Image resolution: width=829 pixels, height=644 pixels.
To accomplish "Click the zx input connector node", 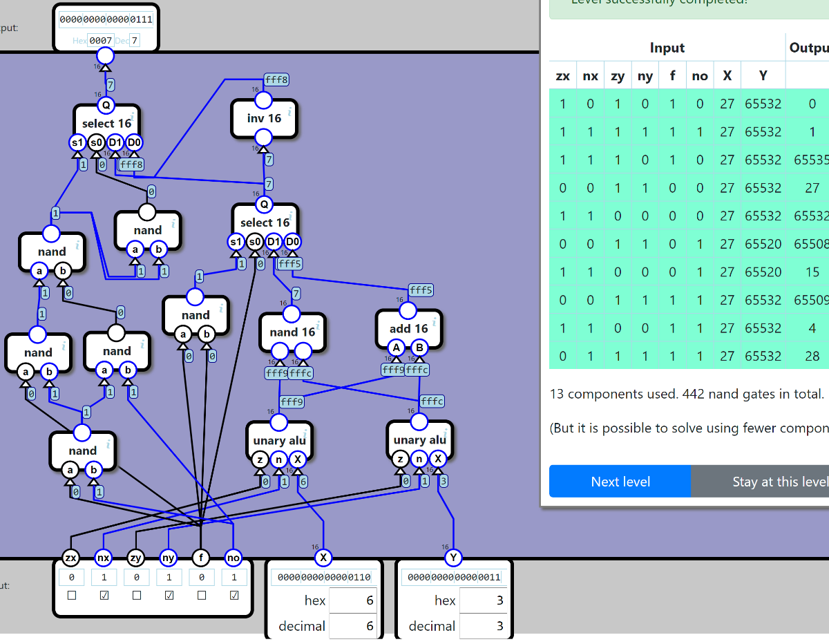I will [71, 558].
